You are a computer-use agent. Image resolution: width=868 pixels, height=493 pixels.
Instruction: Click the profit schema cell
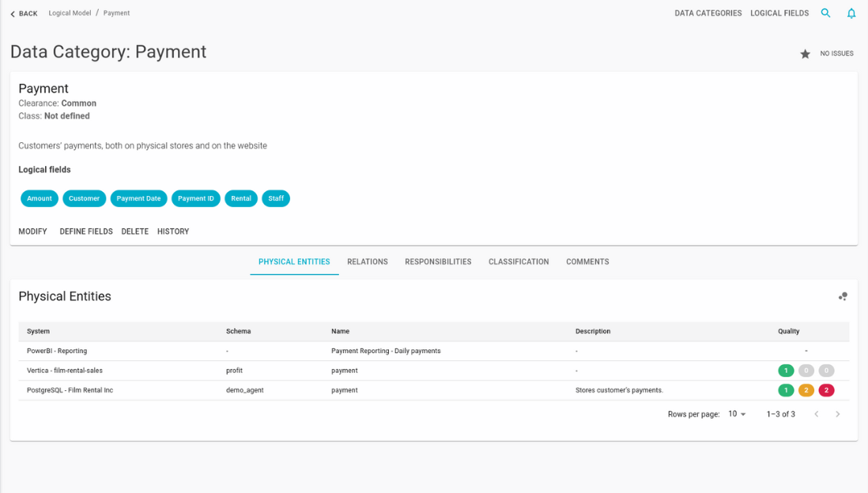pyautogui.click(x=234, y=371)
